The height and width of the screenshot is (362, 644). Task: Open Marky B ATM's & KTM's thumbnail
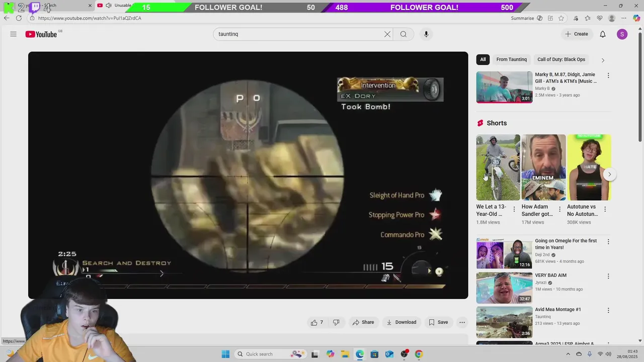coord(504,87)
